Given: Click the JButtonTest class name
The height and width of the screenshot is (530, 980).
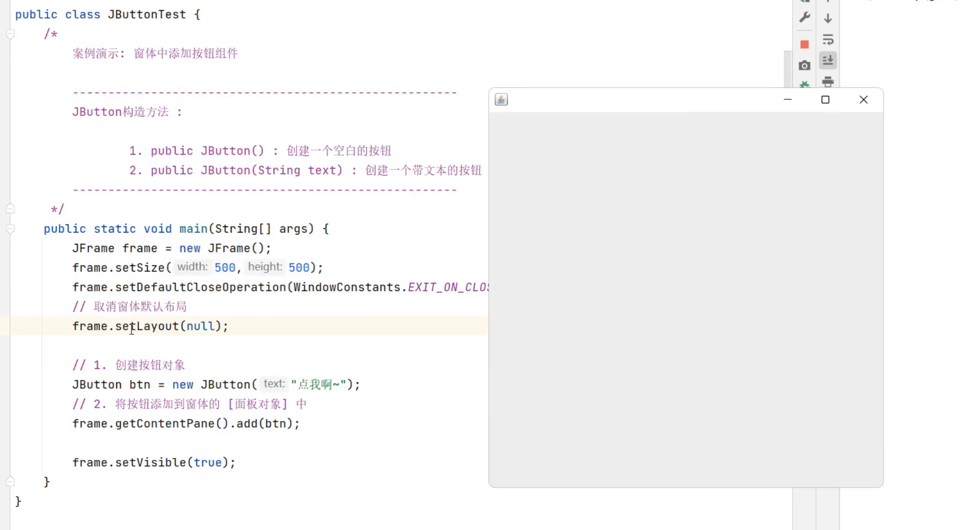Looking at the screenshot, I should pyautogui.click(x=147, y=15).
